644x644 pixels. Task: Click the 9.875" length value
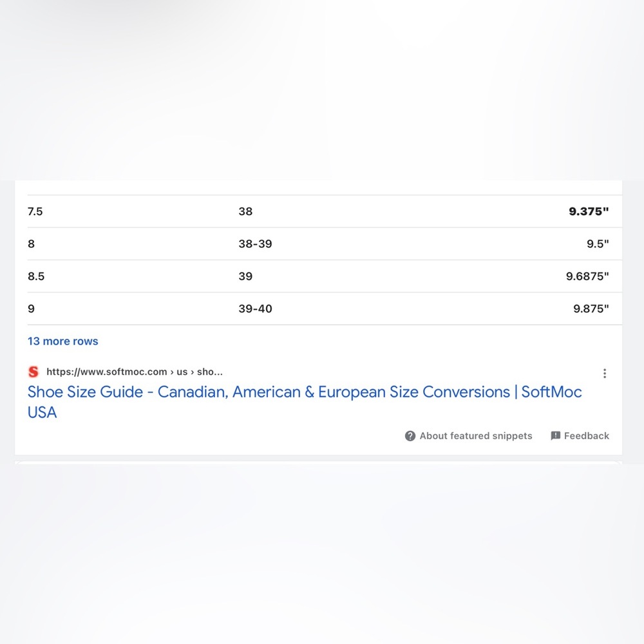tap(591, 308)
